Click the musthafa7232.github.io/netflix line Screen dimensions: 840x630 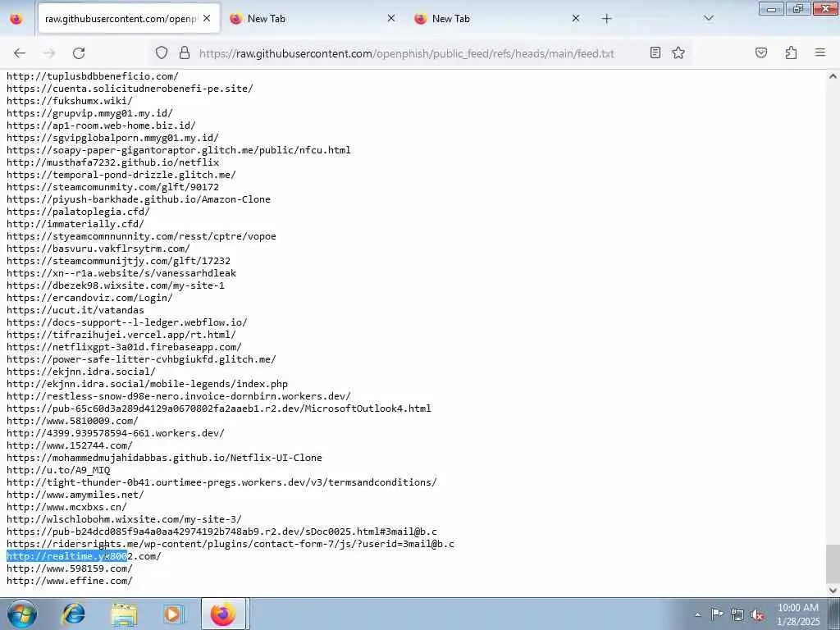[x=112, y=162]
